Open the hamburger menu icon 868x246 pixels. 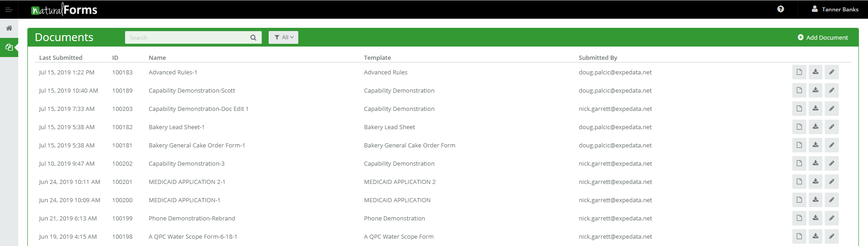pos(9,10)
